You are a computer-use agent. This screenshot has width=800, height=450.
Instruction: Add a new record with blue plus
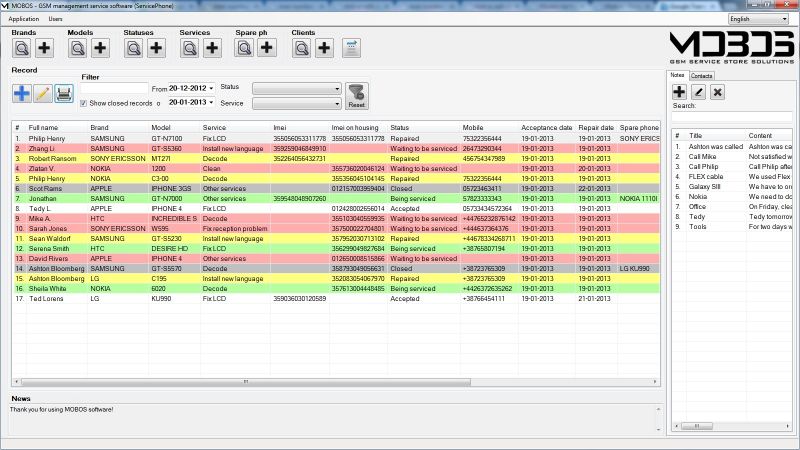(22, 93)
